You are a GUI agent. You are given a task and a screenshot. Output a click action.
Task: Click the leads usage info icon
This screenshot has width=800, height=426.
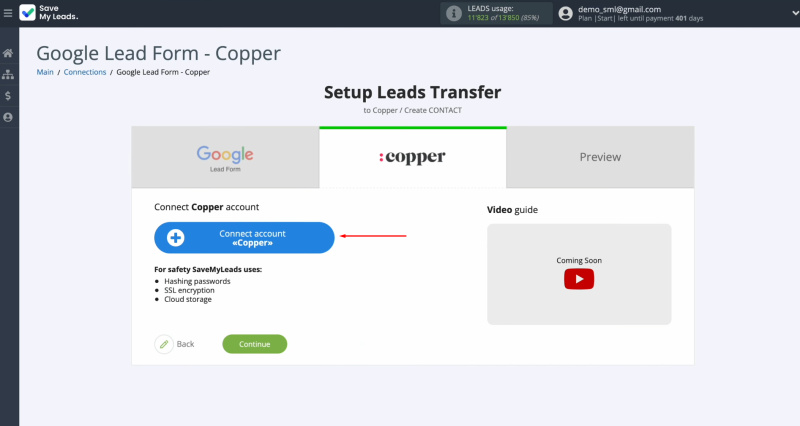click(454, 13)
